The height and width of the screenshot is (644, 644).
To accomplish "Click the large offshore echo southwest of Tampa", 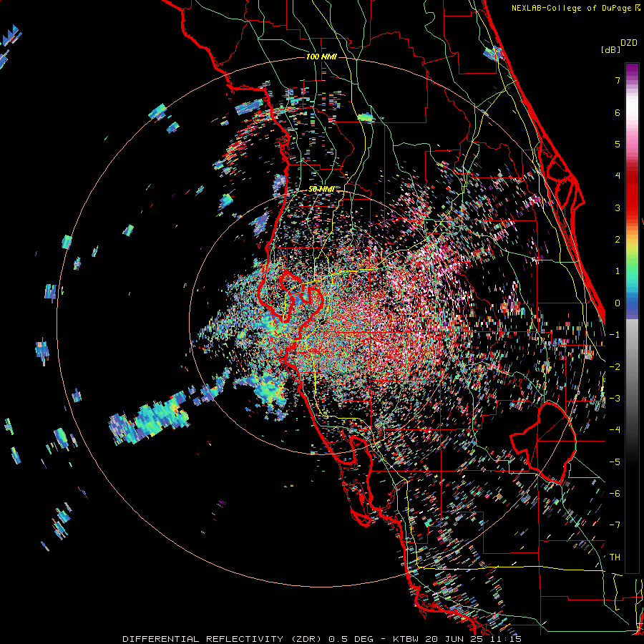I will 150,418.
